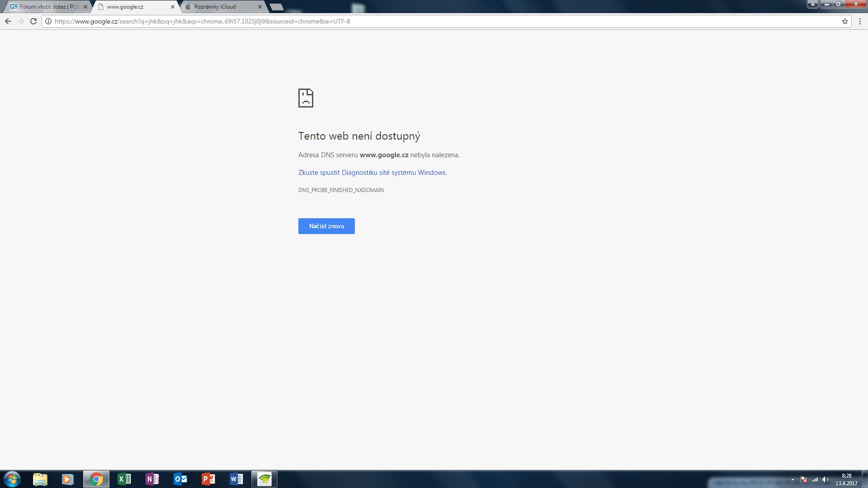
Task: Open the volume speaker control in tray
Action: 826,479
